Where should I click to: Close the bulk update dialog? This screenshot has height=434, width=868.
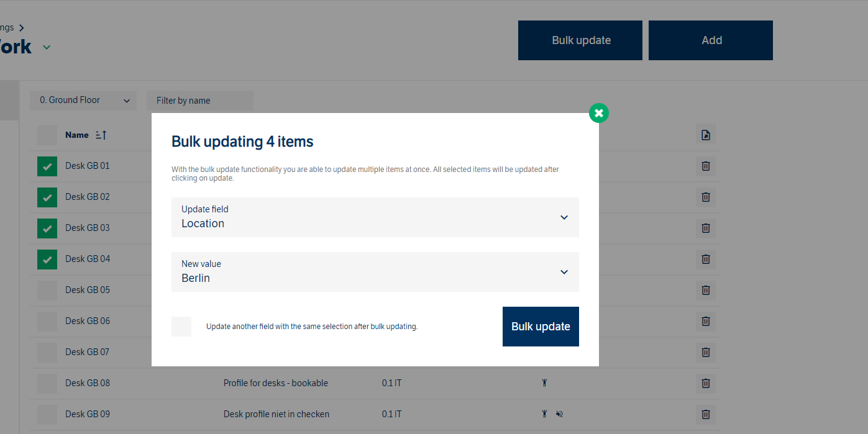pyautogui.click(x=598, y=113)
